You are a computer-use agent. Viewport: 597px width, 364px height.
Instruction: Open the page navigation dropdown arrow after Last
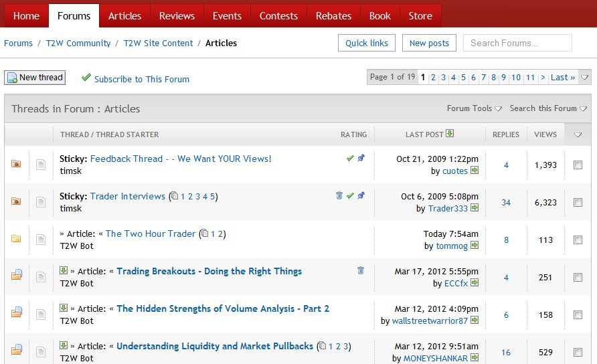pos(584,78)
